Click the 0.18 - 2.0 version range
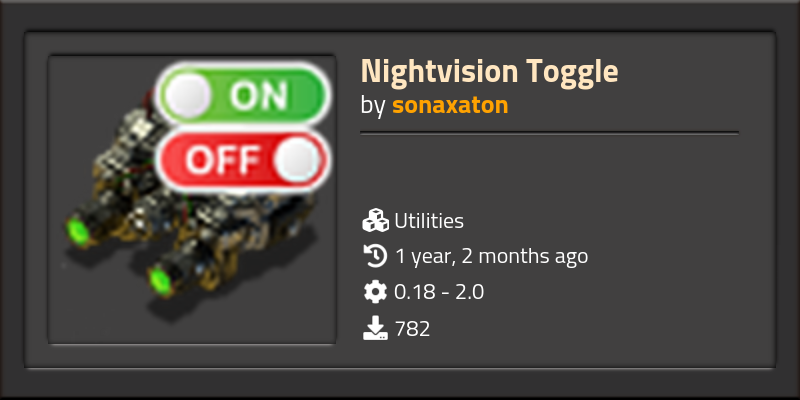 click(439, 292)
